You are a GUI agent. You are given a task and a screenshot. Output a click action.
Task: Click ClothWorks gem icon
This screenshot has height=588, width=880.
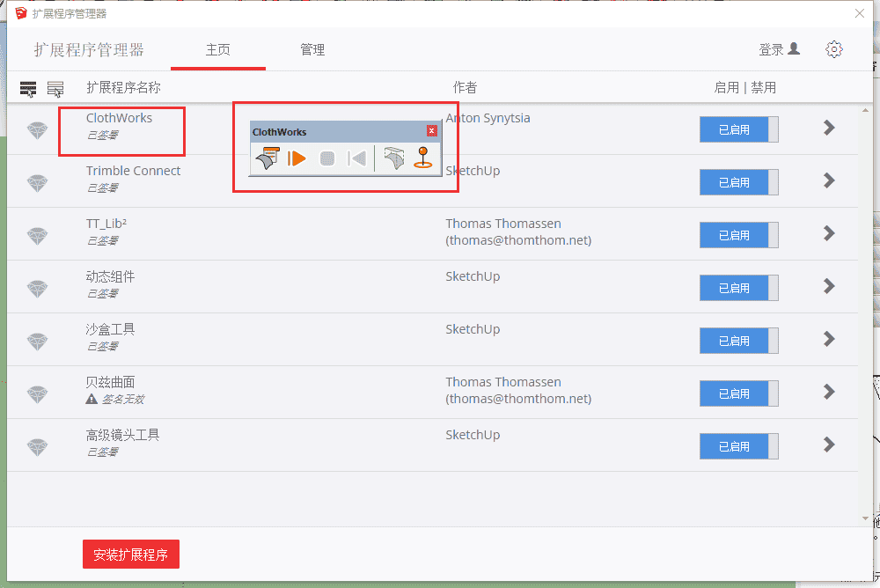(x=38, y=131)
